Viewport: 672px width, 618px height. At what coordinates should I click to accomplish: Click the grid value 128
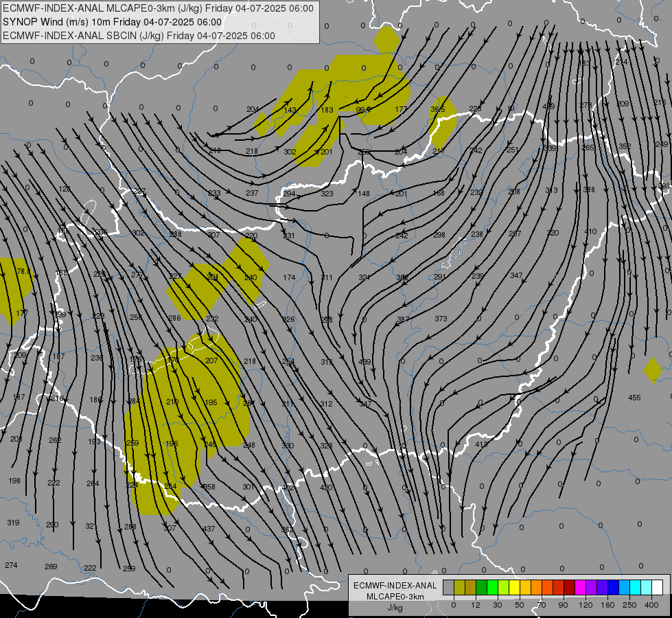tap(65, 189)
